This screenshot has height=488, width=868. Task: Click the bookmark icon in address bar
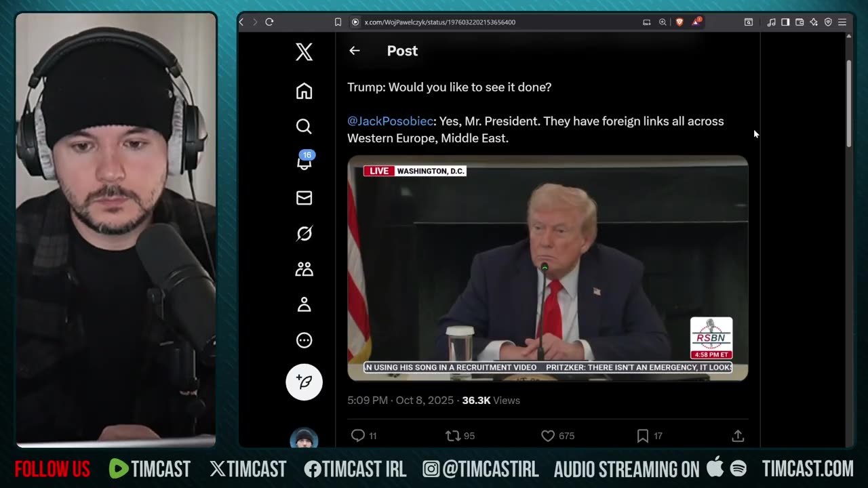338,22
